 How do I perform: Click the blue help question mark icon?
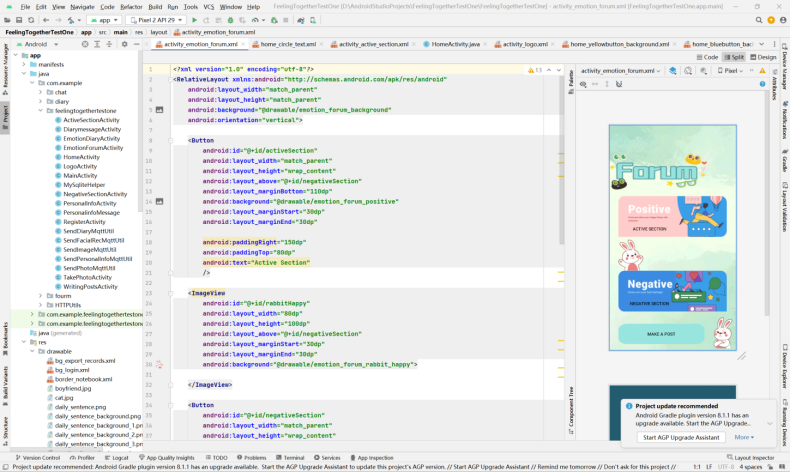click(x=762, y=84)
